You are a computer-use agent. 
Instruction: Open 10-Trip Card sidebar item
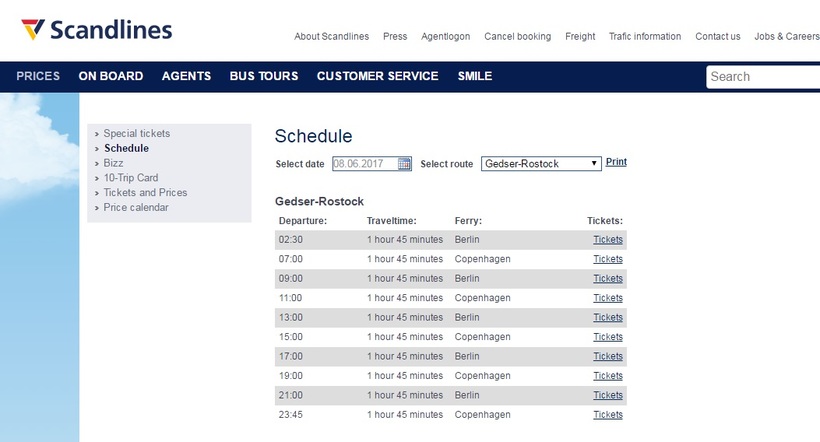[131, 178]
